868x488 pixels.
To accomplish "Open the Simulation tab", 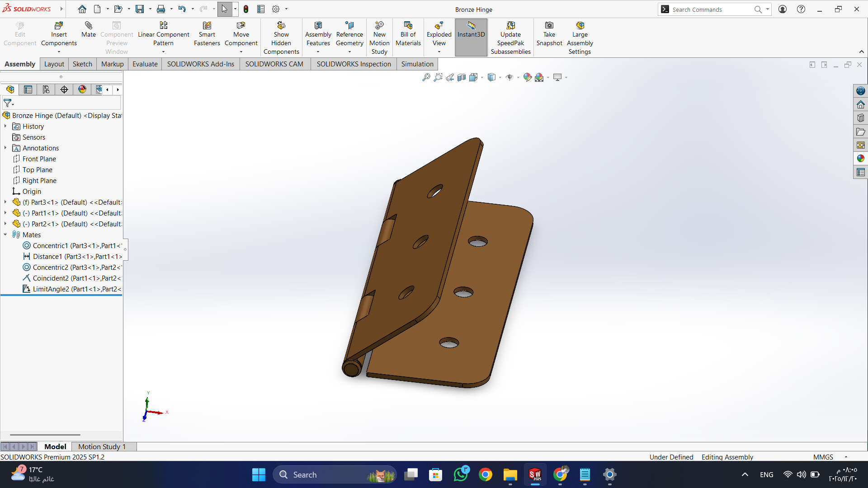I will [x=417, y=64].
